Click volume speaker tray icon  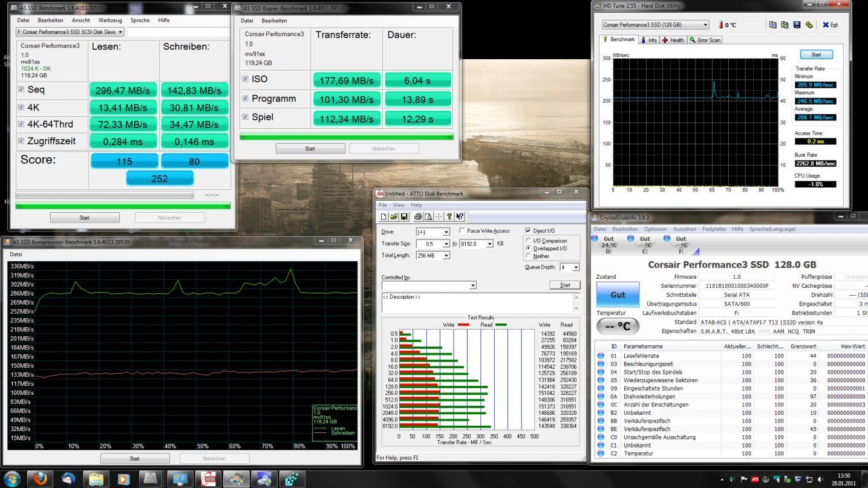(x=820, y=479)
